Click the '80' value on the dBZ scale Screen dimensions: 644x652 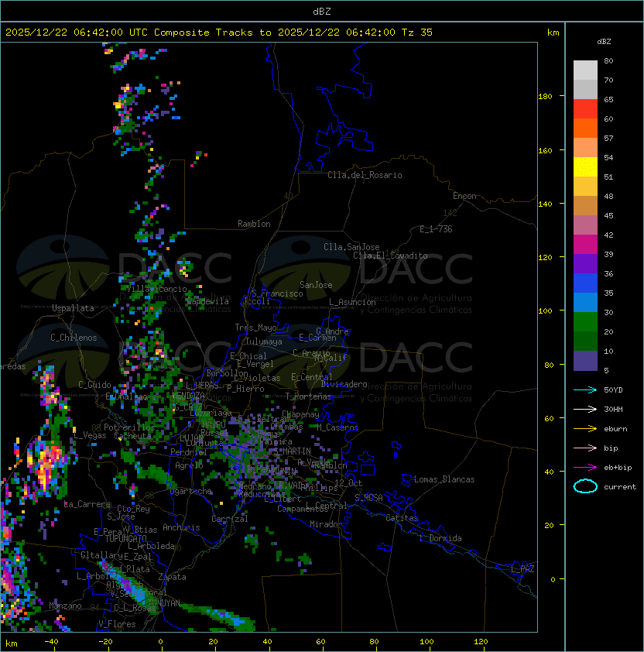coord(608,61)
